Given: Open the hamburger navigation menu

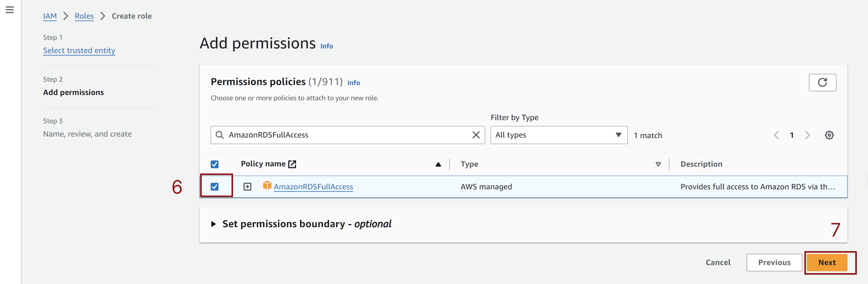Looking at the screenshot, I should click(10, 10).
